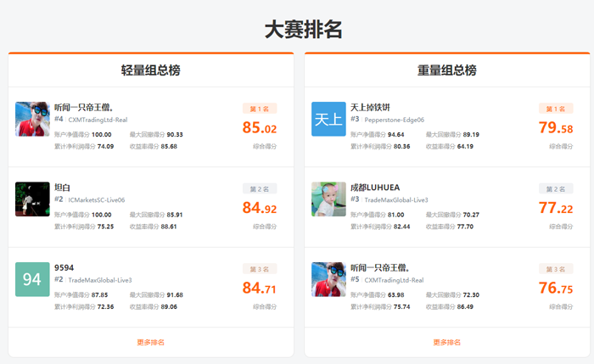Click 账户净值得分 63.98 value

point(396,294)
